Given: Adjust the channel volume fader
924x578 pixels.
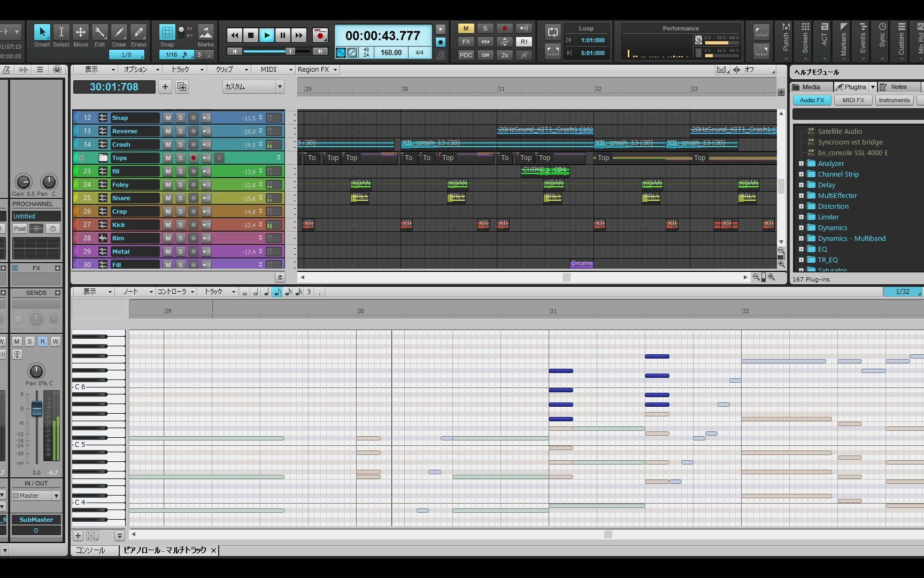Looking at the screenshot, I should point(36,408).
